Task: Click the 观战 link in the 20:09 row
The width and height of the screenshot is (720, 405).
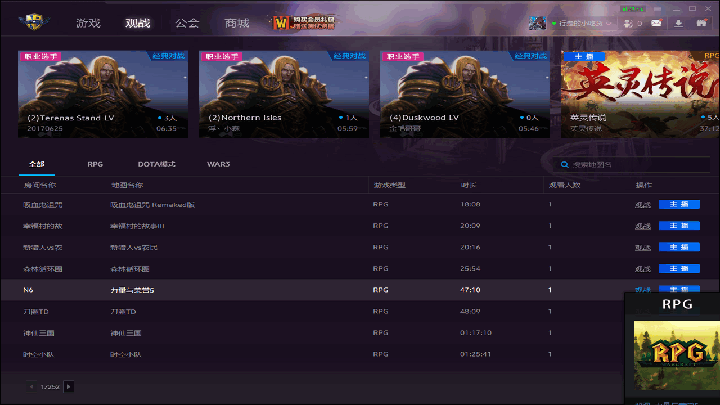Action: [643, 226]
